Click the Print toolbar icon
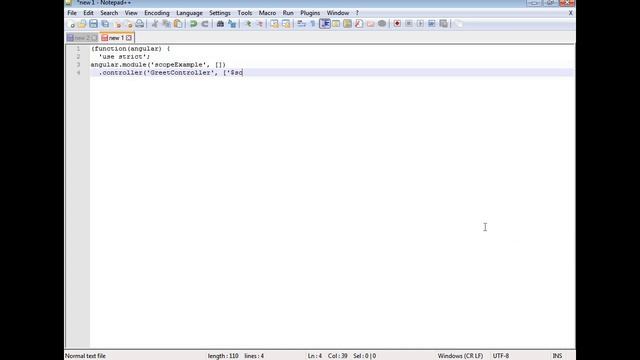The height and width of the screenshot is (360, 640). pos(140,24)
